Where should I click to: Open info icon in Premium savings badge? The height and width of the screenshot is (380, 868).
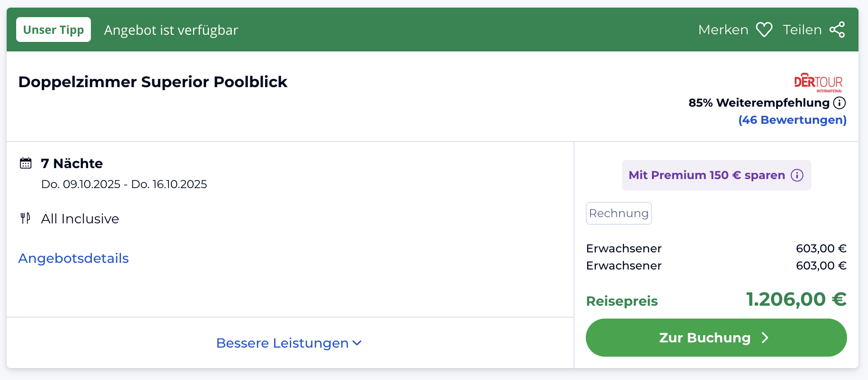(797, 175)
